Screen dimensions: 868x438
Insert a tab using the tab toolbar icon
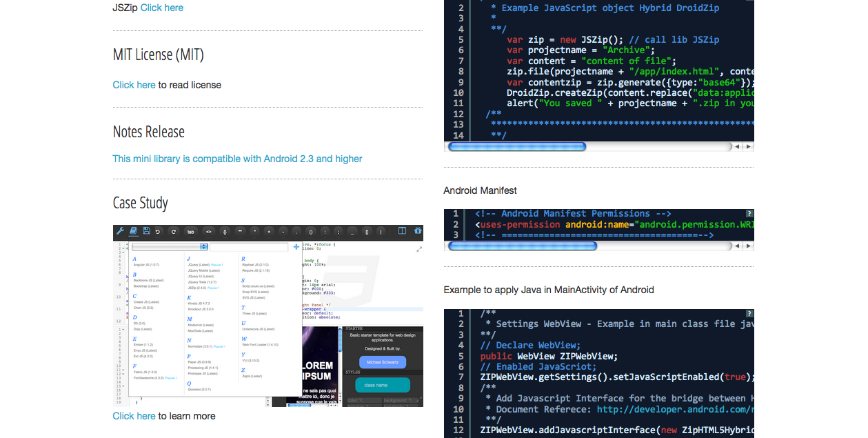pos(190,231)
